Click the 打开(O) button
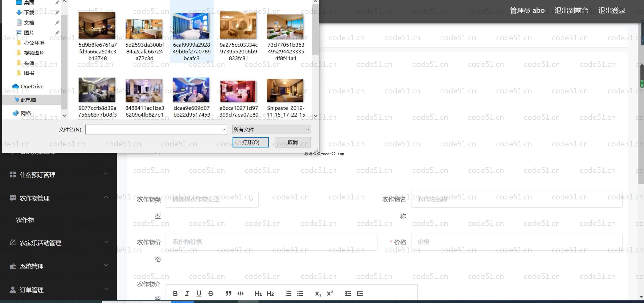 tap(250, 142)
